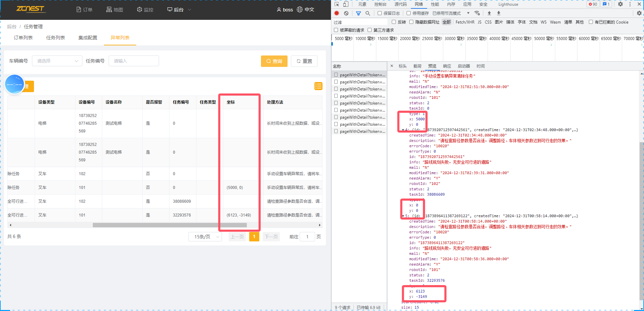Click the table scroll-left arrow
Image resolution: width=644 pixels, height=311 pixels.
click(10, 225)
